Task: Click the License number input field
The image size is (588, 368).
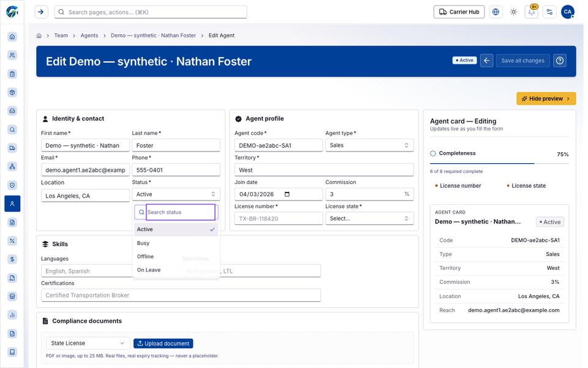Action: point(279,218)
